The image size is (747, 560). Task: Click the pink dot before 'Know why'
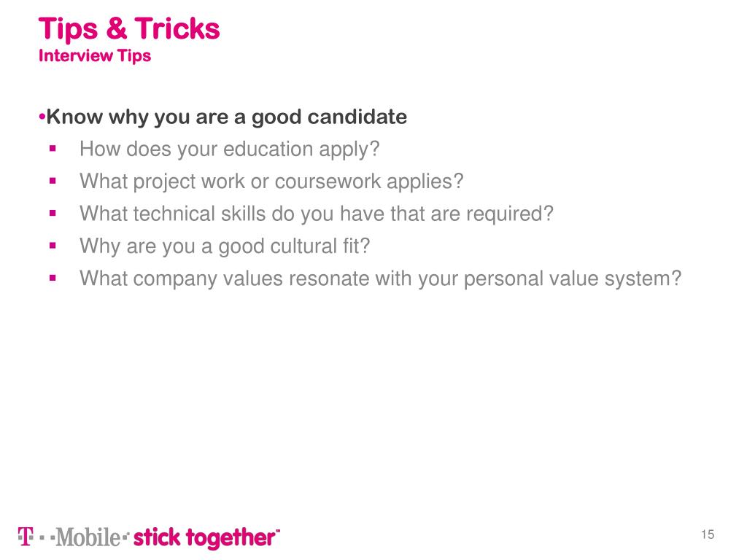point(42,117)
